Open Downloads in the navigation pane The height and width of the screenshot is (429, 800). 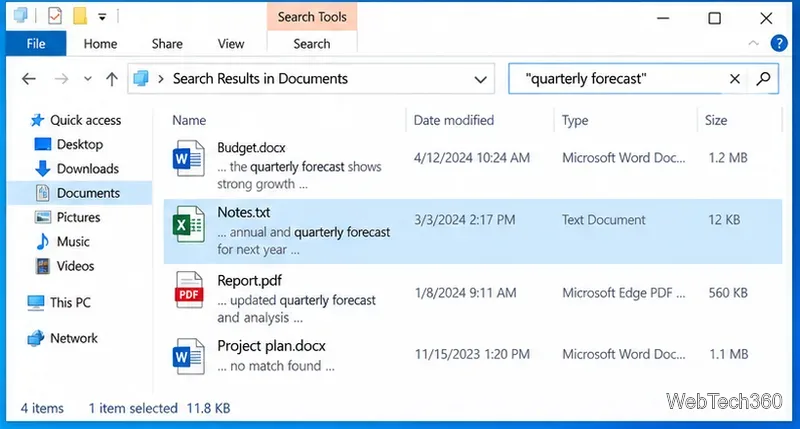(x=77, y=169)
